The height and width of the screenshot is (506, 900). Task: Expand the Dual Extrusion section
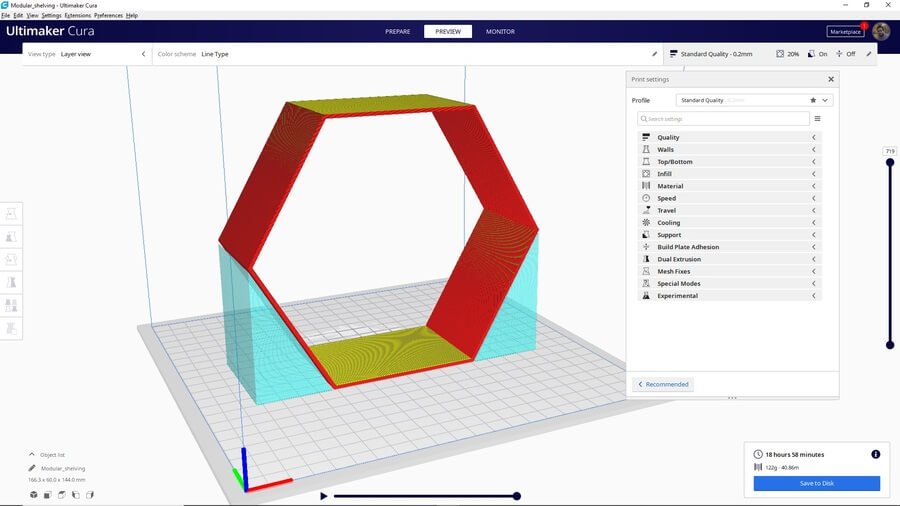click(x=729, y=259)
